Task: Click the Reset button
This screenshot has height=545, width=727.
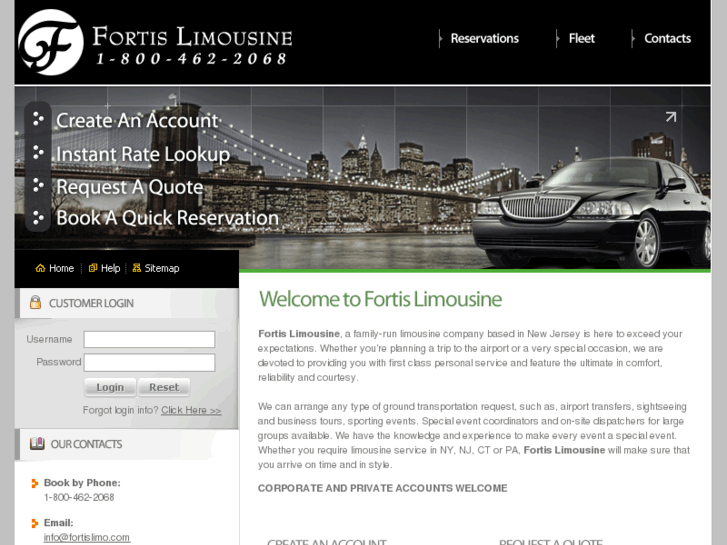Action: pyautogui.click(x=164, y=387)
